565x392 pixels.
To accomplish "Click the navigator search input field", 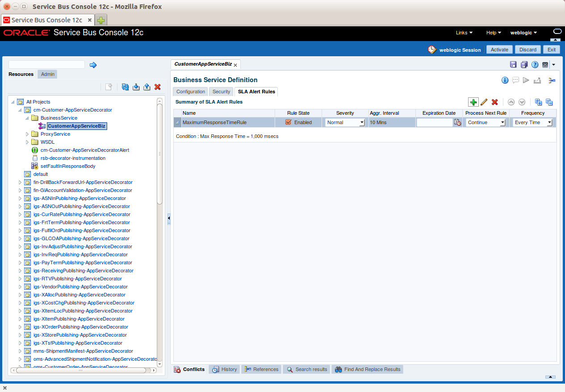I will 46,65.
